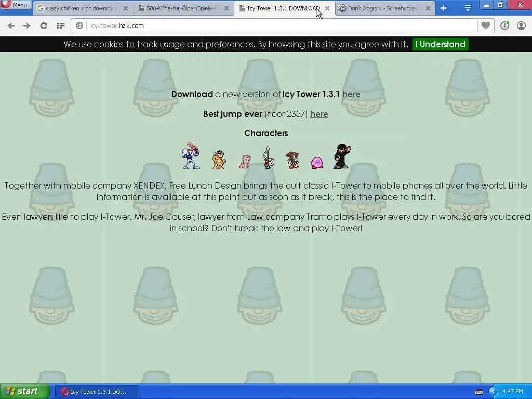Screen dimensions: 532x399
Task: Click the keyboard tray icon
Action: coord(478,392)
